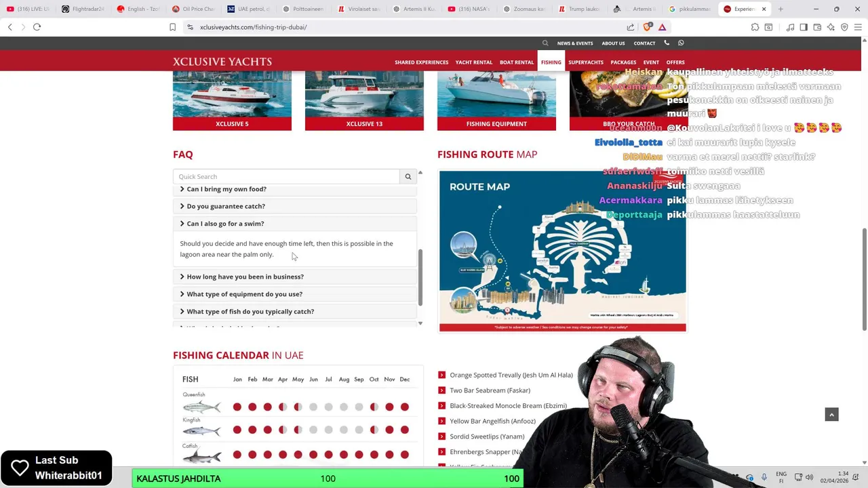This screenshot has width=868, height=488.
Task: Expand 'What type of equipment do you use?'
Action: 294,294
